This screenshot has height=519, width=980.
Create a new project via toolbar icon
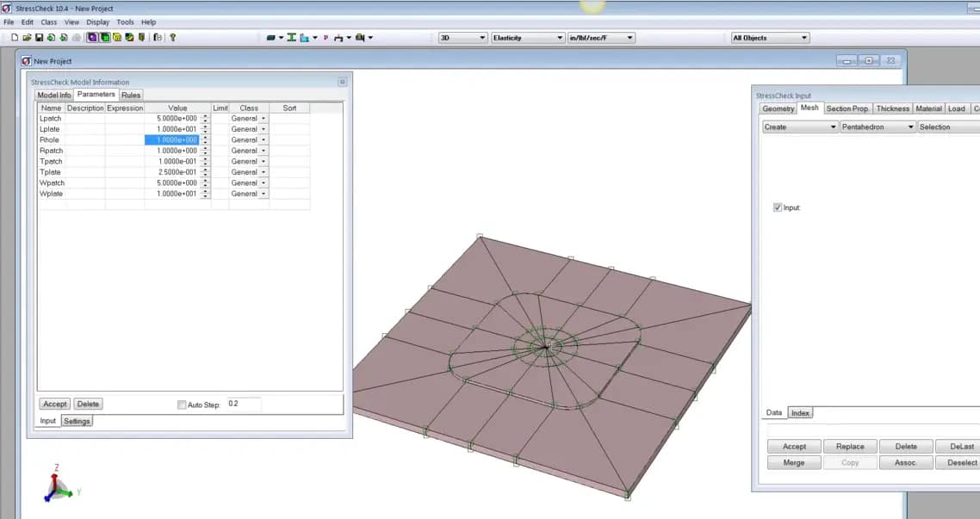13,37
